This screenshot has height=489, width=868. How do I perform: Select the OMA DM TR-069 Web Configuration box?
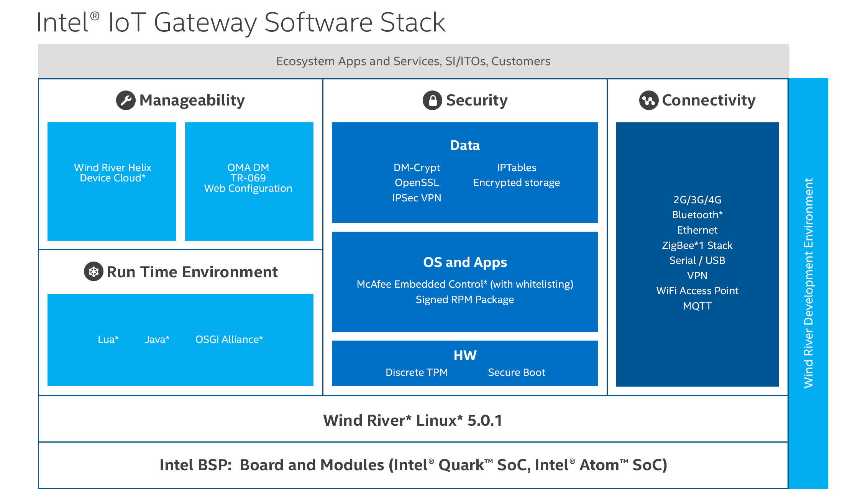click(249, 181)
